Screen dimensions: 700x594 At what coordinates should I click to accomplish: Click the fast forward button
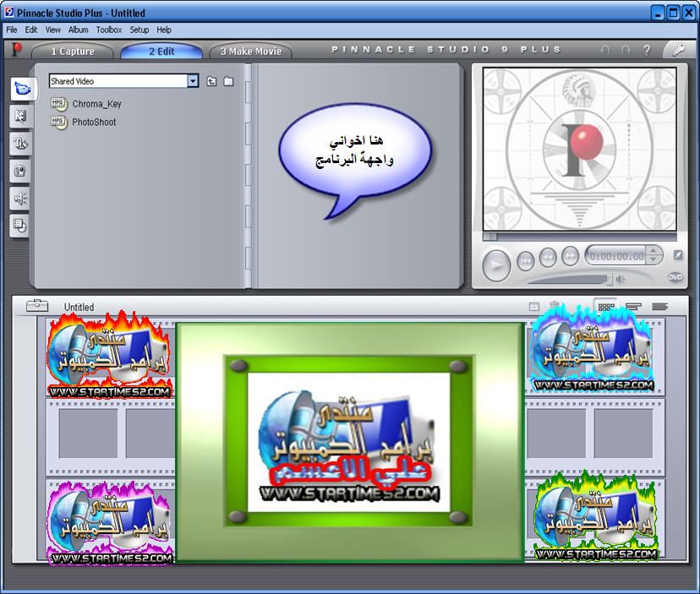(x=570, y=256)
